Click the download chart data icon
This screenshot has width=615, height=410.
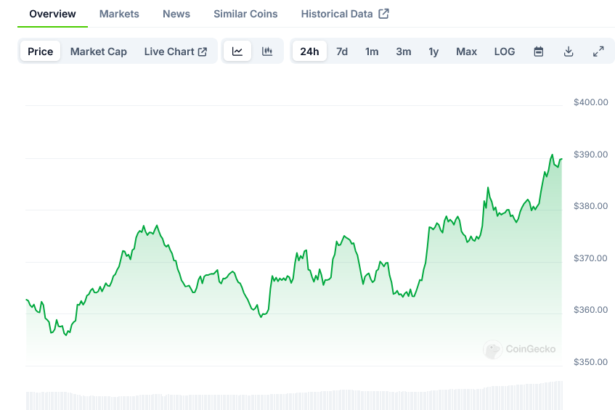tap(568, 51)
